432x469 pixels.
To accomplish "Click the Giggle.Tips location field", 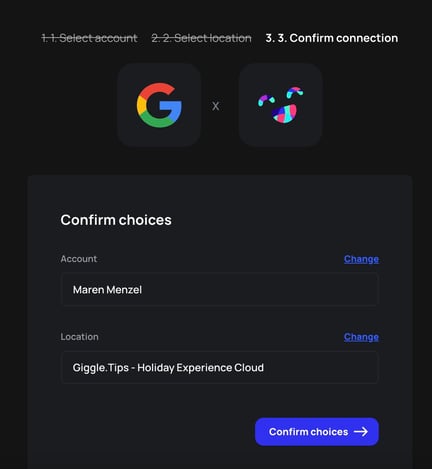I will coord(220,367).
